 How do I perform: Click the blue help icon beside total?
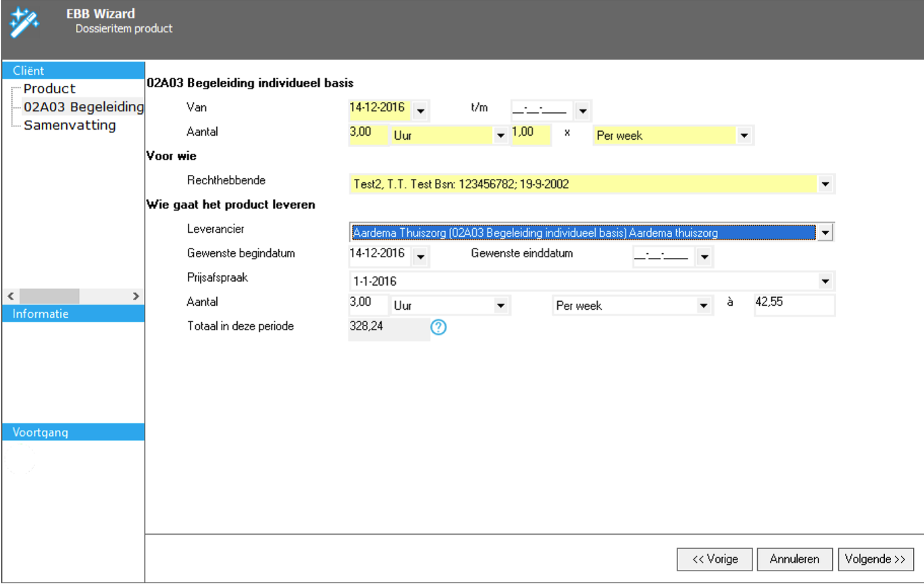pyautogui.click(x=438, y=327)
